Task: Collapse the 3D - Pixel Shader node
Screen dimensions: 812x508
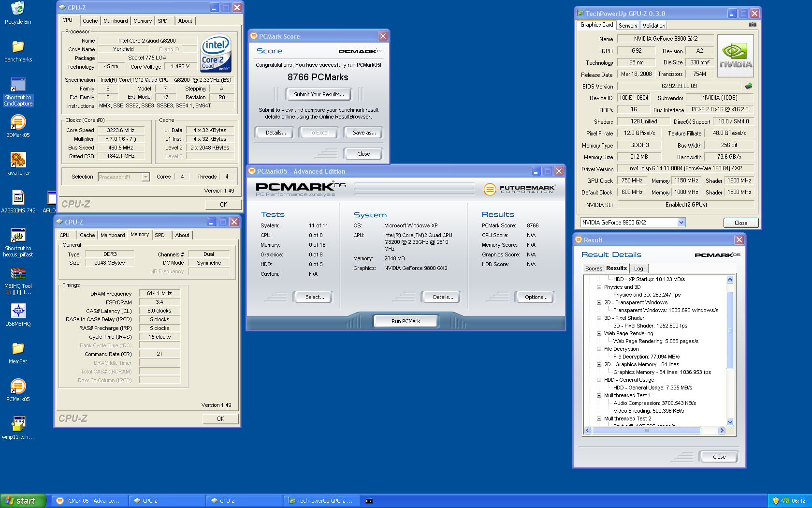Action: [x=599, y=318]
